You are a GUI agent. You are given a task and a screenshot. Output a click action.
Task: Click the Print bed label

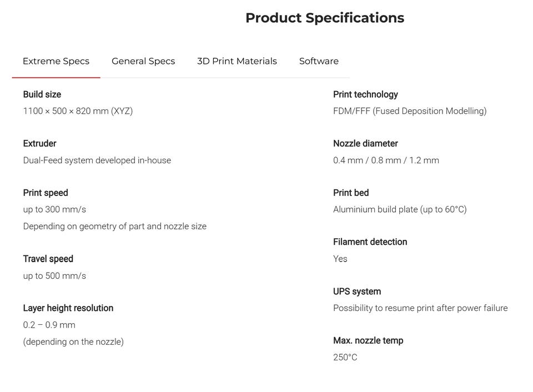click(x=351, y=193)
